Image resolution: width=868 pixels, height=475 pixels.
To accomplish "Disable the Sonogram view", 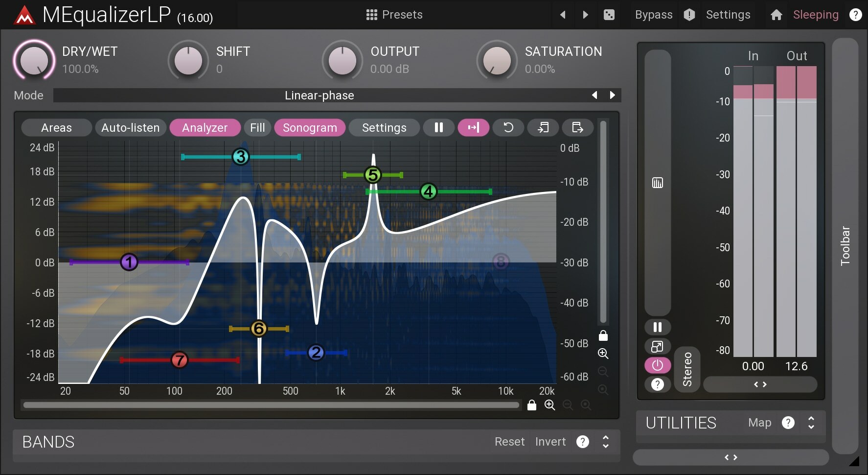I will 309,127.
